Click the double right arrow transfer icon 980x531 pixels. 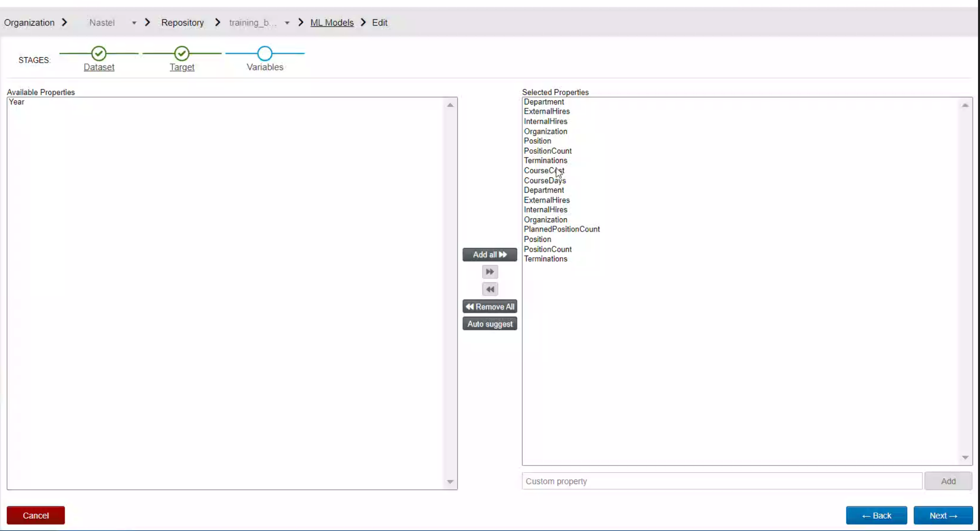(x=489, y=271)
